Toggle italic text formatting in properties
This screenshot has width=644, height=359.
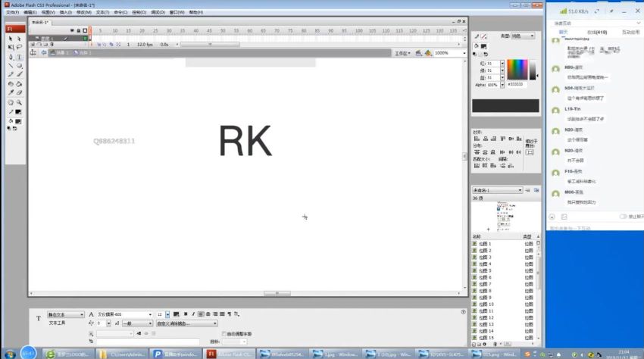193,314
